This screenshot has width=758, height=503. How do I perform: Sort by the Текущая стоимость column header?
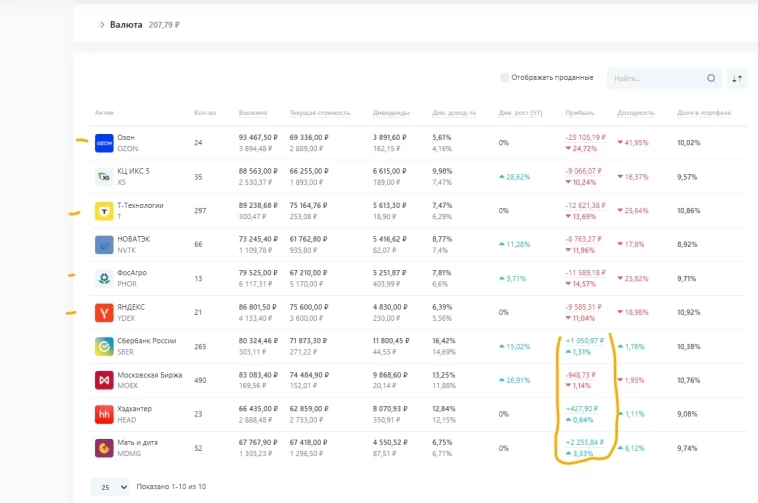(x=320, y=113)
